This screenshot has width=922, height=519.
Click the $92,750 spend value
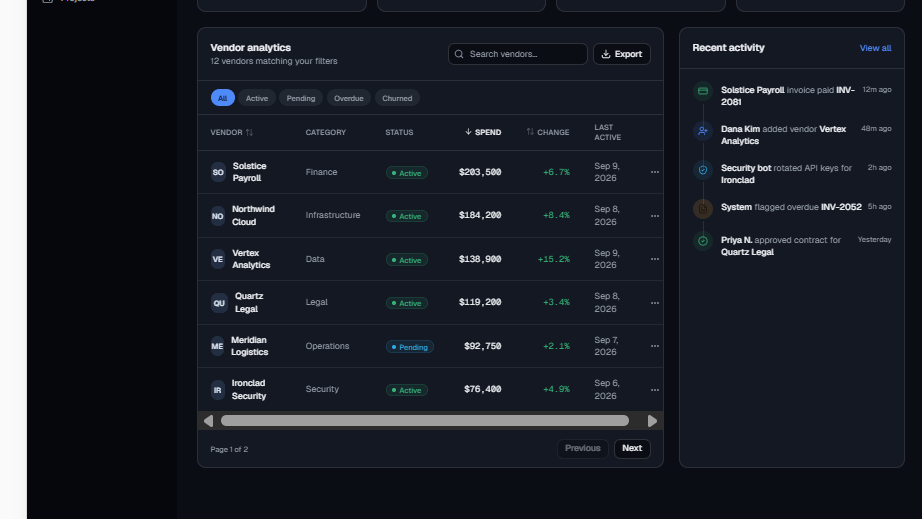click(x=483, y=346)
